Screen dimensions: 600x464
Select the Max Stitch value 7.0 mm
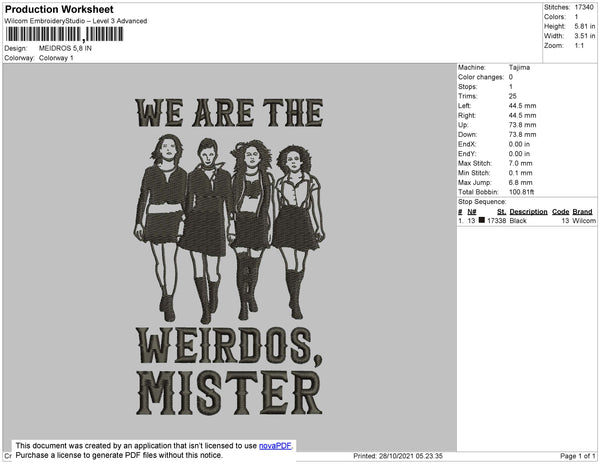click(x=520, y=163)
